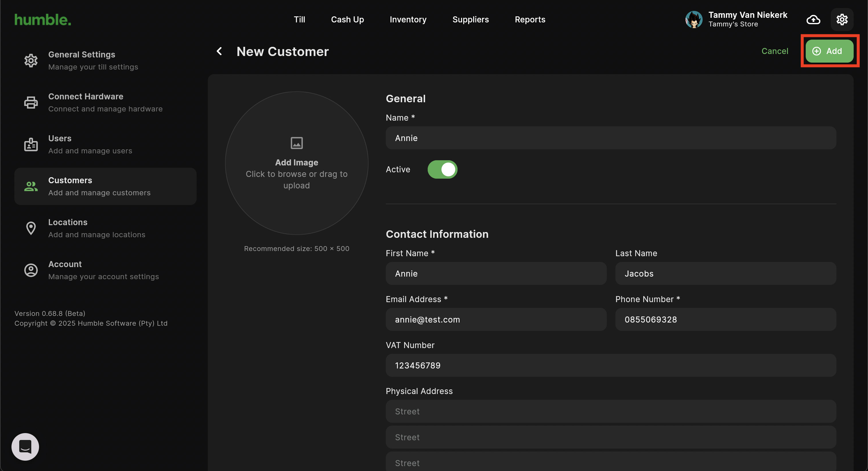868x471 pixels.
Task: Click the Version 0.68.8 (Beta) text
Action: pyautogui.click(x=50, y=314)
